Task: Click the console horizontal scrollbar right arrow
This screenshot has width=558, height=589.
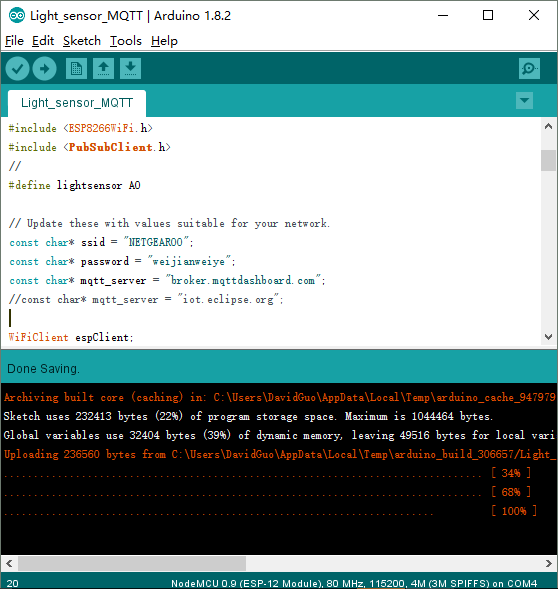Action: (x=549, y=563)
